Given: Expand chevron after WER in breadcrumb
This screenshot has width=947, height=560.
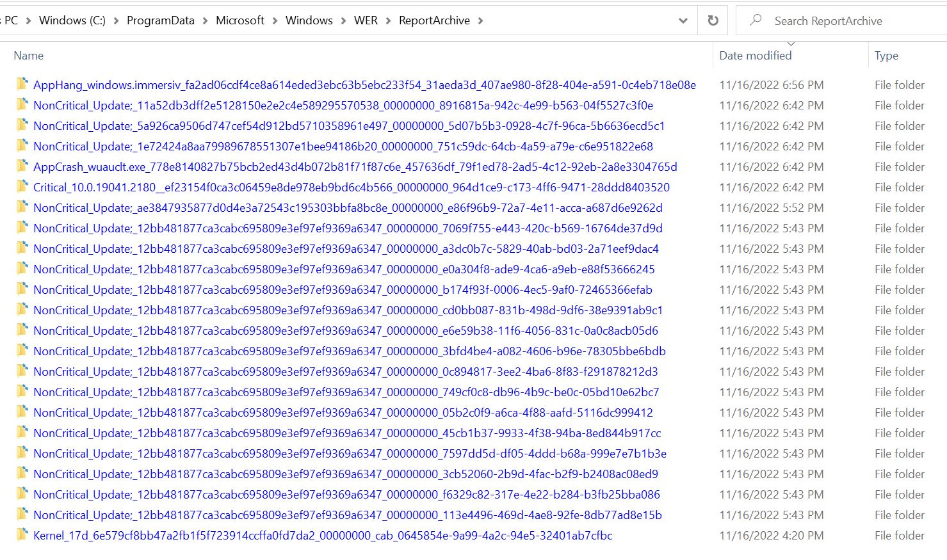Looking at the screenshot, I should click(x=388, y=20).
